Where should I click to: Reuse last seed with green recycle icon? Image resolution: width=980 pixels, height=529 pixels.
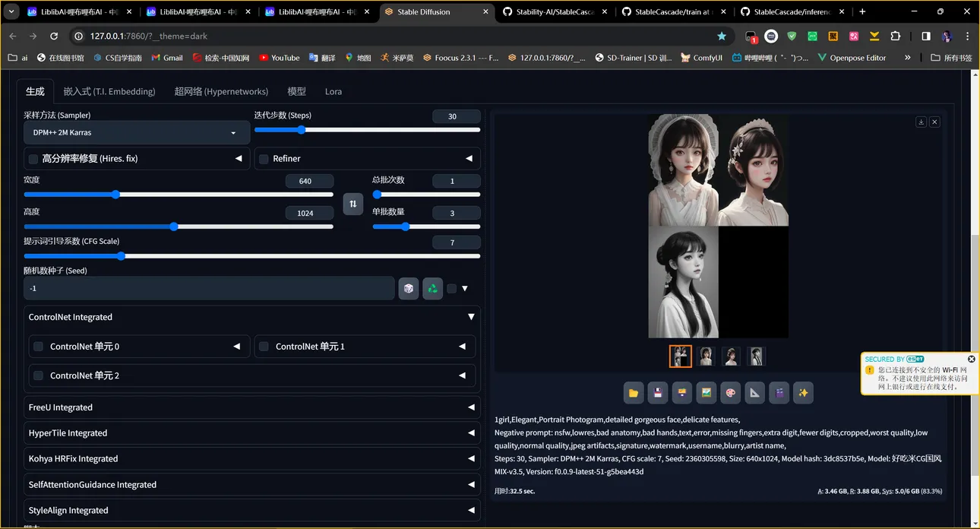click(432, 289)
